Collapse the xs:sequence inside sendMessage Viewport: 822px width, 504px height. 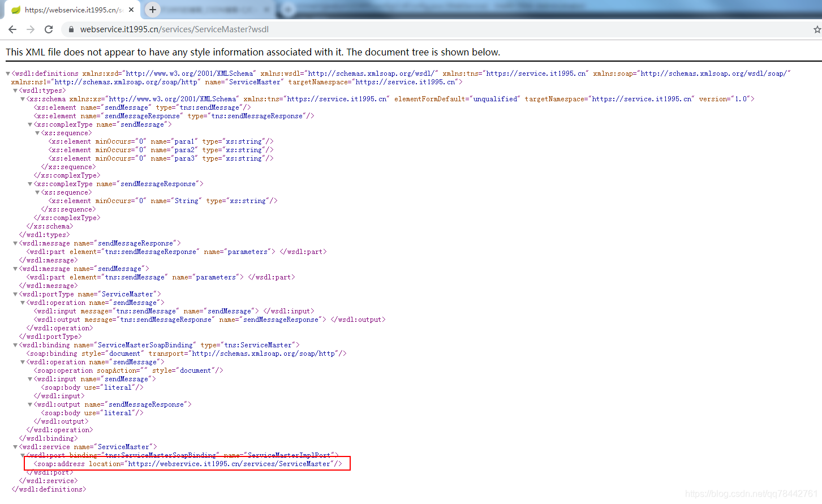pos(36,132)
